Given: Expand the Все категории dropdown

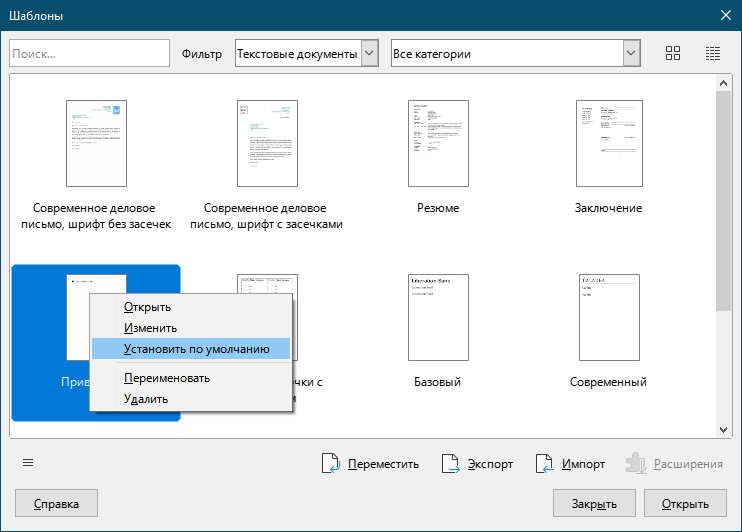Looking at the screenshot, I should click(516, 53).
